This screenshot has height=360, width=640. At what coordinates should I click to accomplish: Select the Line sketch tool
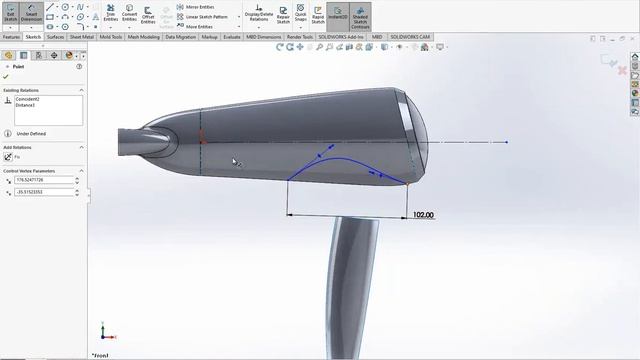click(50, 7)
